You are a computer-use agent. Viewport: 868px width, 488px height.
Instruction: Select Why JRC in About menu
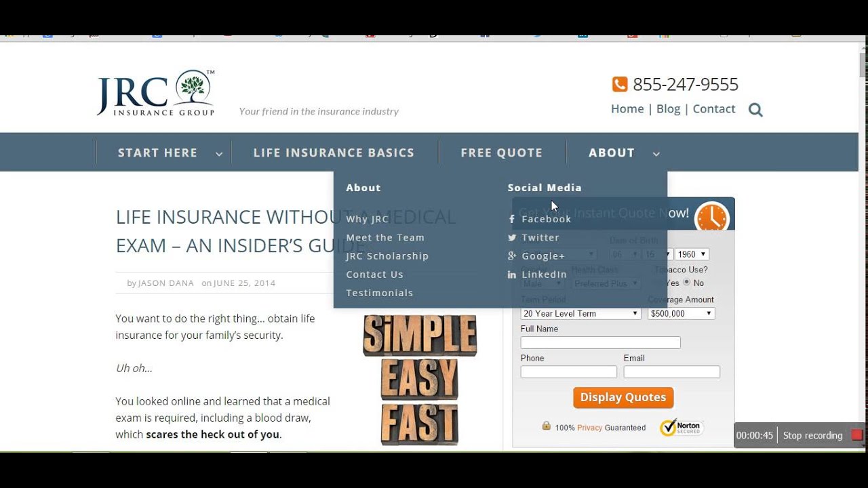[368, 219]
